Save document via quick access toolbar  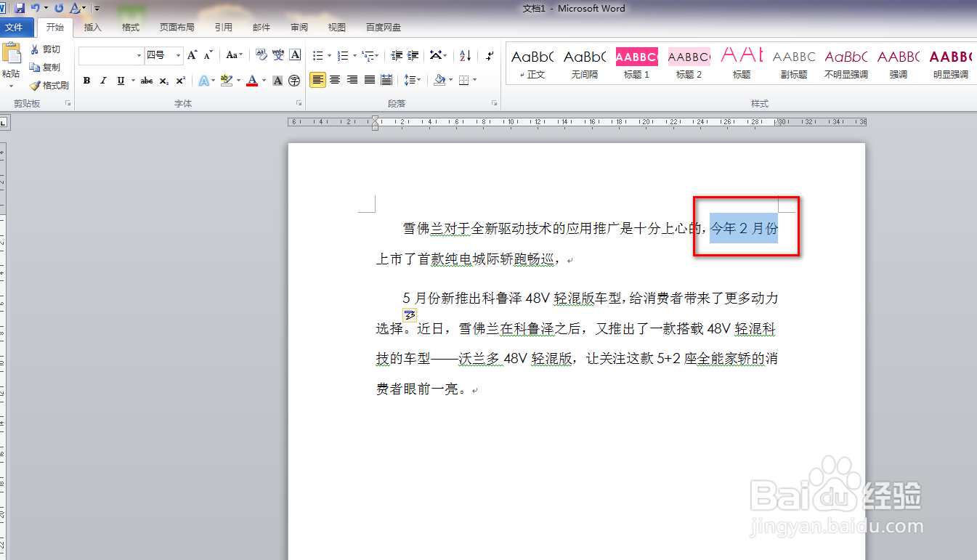point(20,8)
